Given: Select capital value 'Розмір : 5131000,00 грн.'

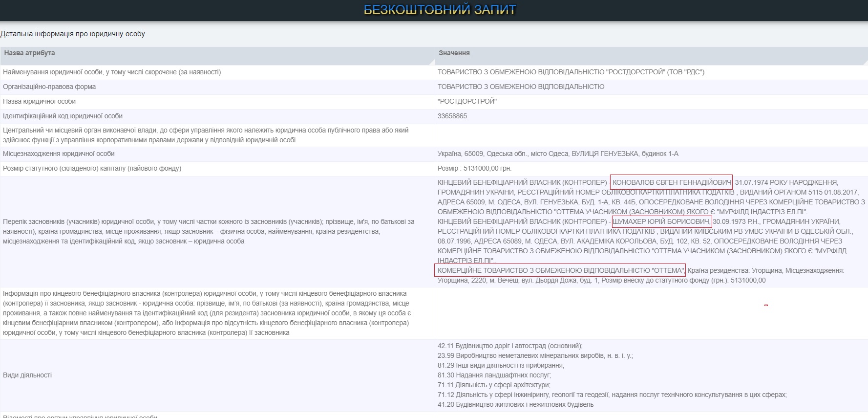Looking at the screenshot, I should tap(475, 168).
